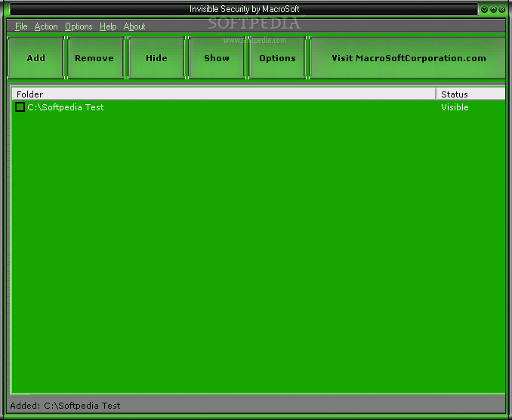
Task: Open the File menu
Action: coord(21,26)
